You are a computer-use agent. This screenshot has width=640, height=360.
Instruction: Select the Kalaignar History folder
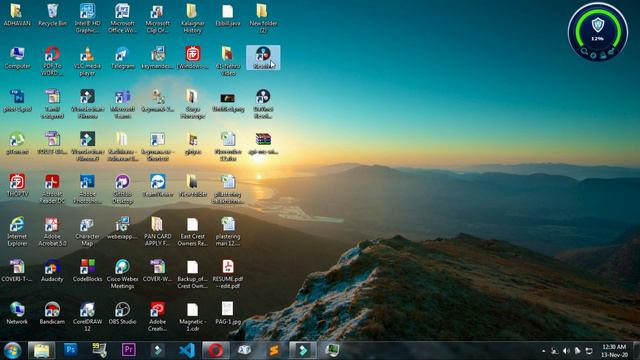pyautogui.click(x=192, y=18)
